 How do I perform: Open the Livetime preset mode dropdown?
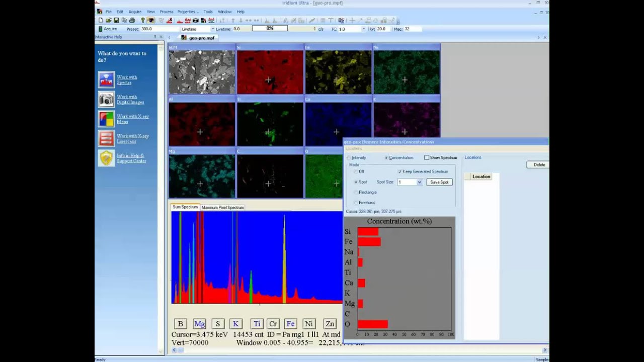pos(212,29)
